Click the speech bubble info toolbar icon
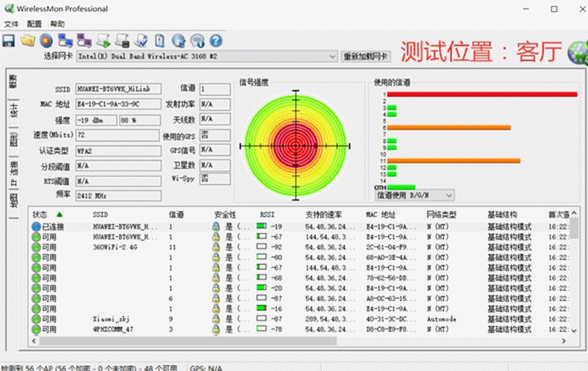This screenshot has width=588, height=371. [x=196, y=40]
